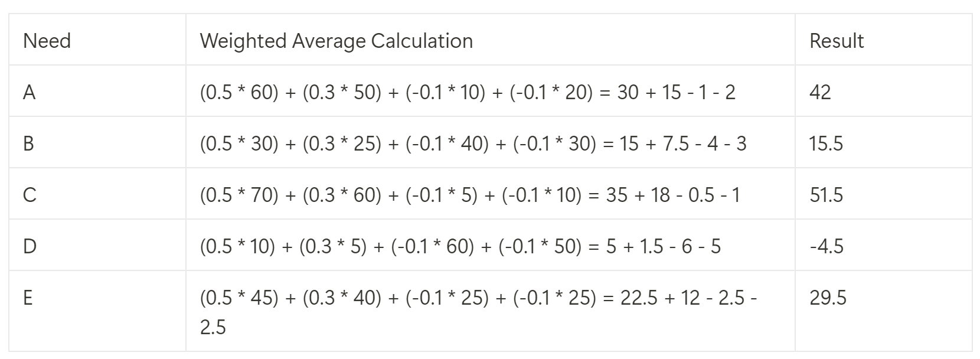Select the result value 29.5
This screenshot has height=359, width=980.
pos(828,298)
